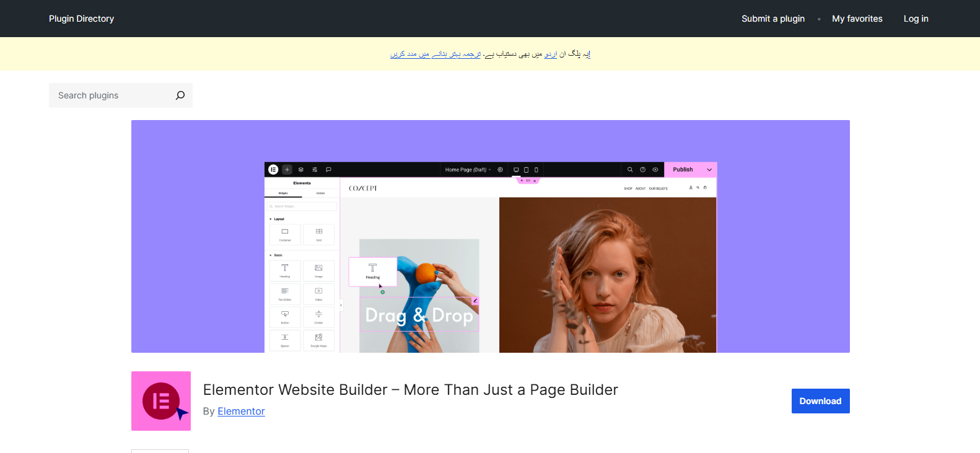Open page settings gear next to Home Page
The height and width of the screenshot is (453, 980).
(x=501, y=170)
